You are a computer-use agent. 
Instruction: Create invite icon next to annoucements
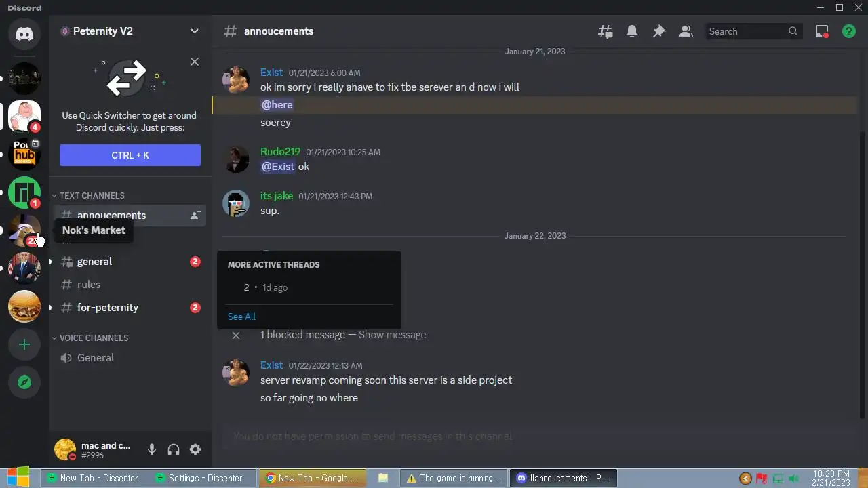195,215
